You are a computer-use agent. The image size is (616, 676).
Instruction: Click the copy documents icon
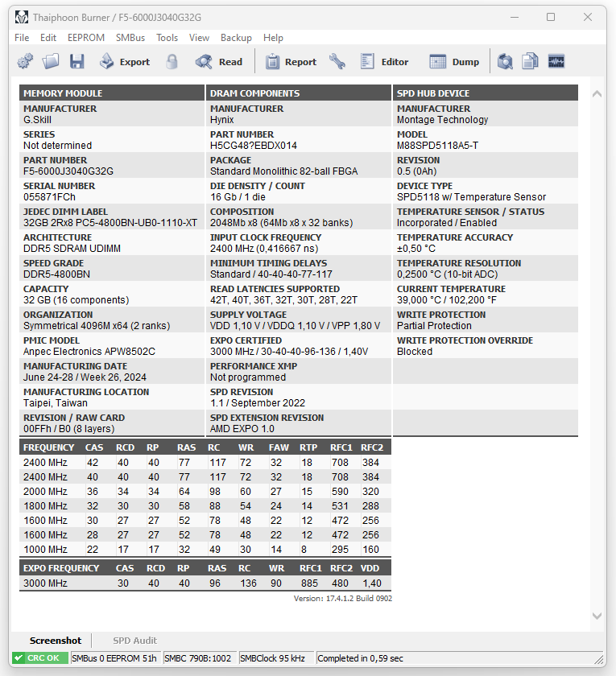pos(530,61)
